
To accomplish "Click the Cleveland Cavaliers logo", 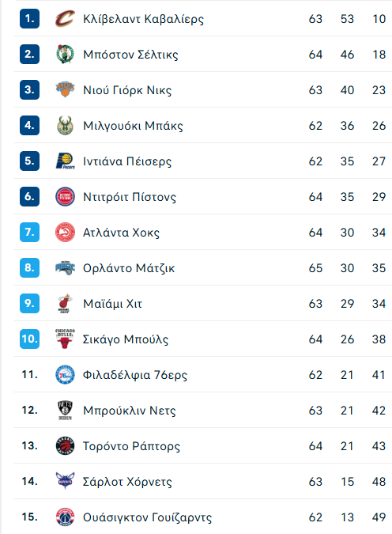I will tap(65, 19).
